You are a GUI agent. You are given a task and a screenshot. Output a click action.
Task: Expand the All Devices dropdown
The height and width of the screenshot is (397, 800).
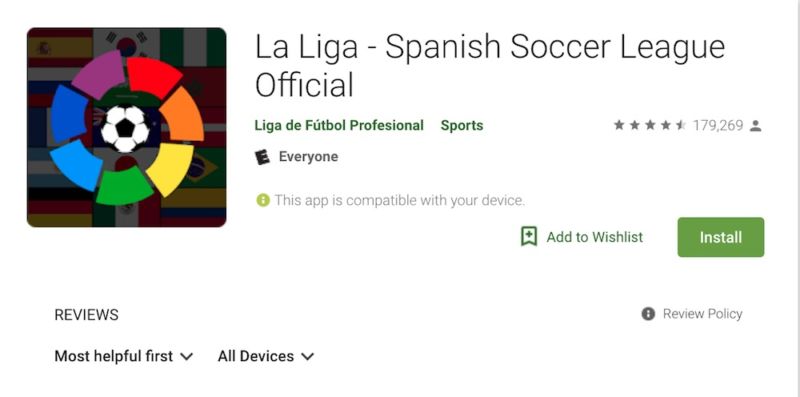pos(266,356)
